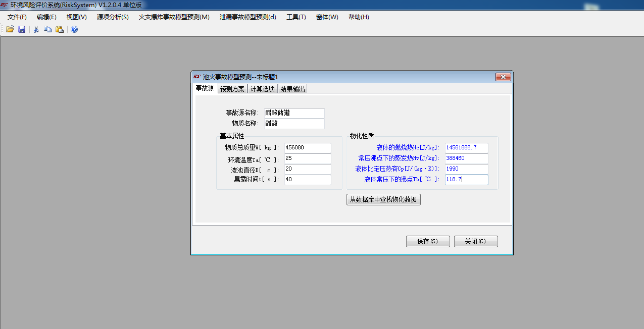Click the pool fire dialog title icon
Viewport: 644px width, 329px height.
point(197,77)
